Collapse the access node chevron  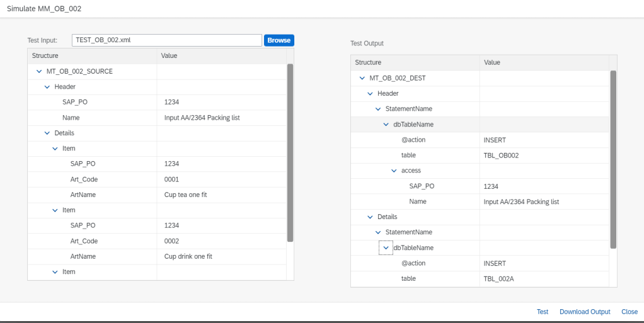[x=394, y=171]
